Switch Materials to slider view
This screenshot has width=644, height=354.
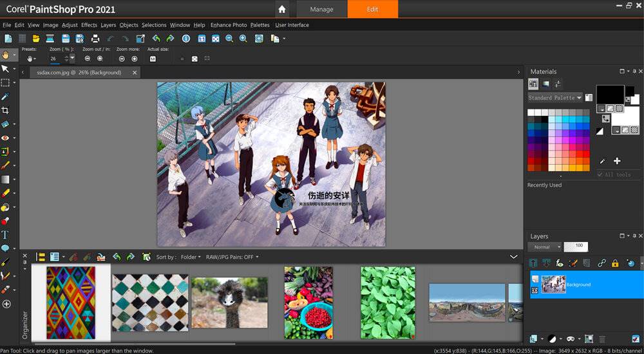click(x=557, y=84)
